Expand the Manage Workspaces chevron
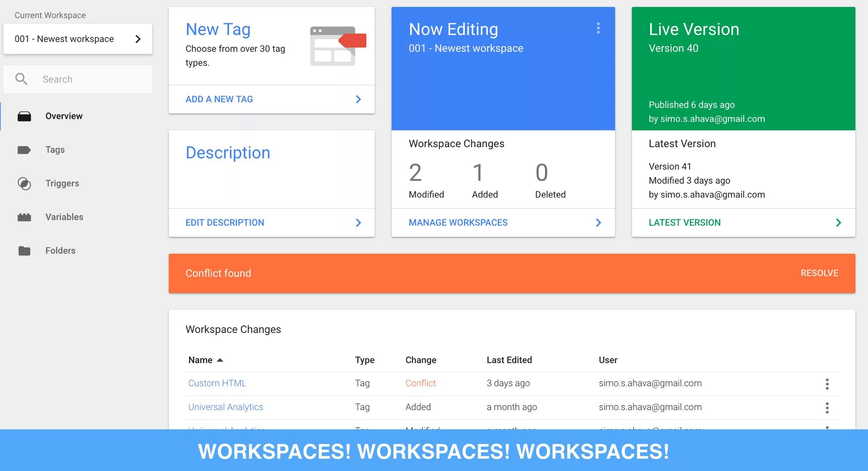The image size is (868, 471). (599, 222)
